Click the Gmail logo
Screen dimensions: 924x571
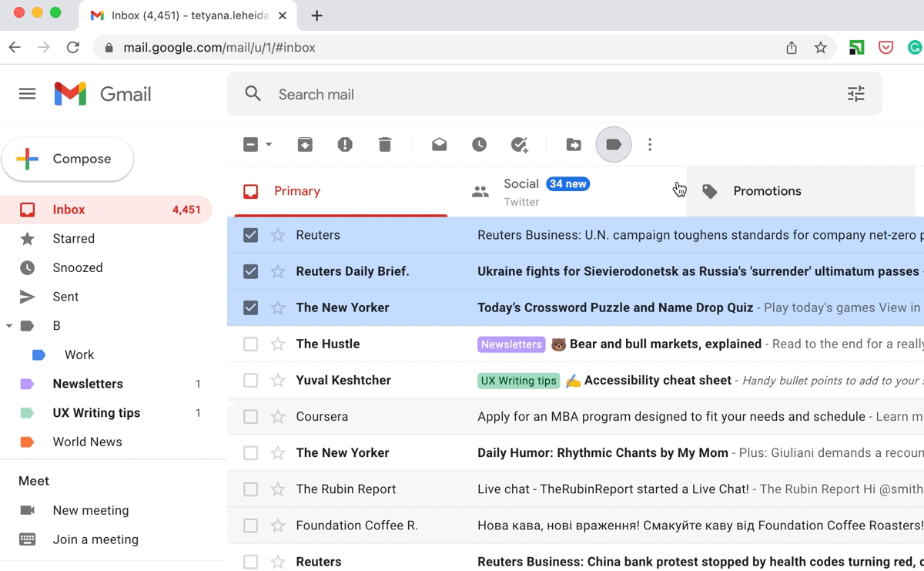[x=102, y=94]
